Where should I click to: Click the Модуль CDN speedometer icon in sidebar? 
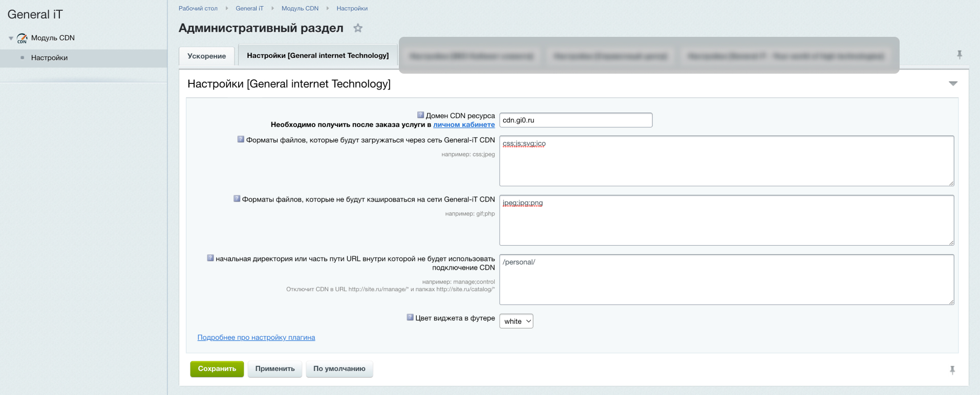22,38
